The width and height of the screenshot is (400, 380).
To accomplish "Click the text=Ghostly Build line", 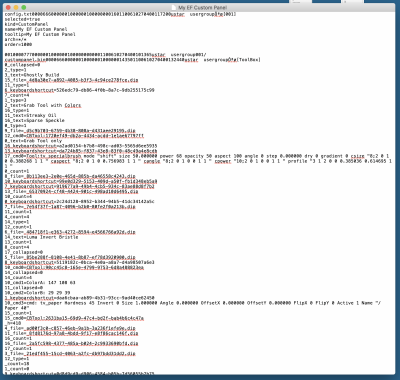I will tap(32, 75).
